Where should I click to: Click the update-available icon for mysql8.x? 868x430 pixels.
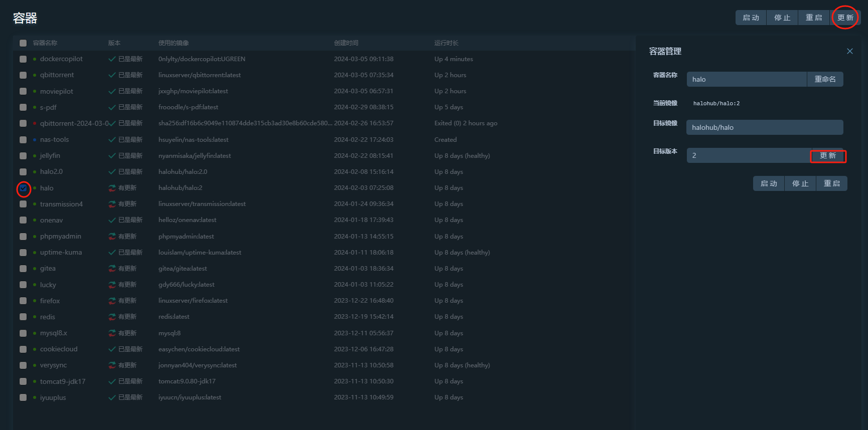tap(112, 333)
